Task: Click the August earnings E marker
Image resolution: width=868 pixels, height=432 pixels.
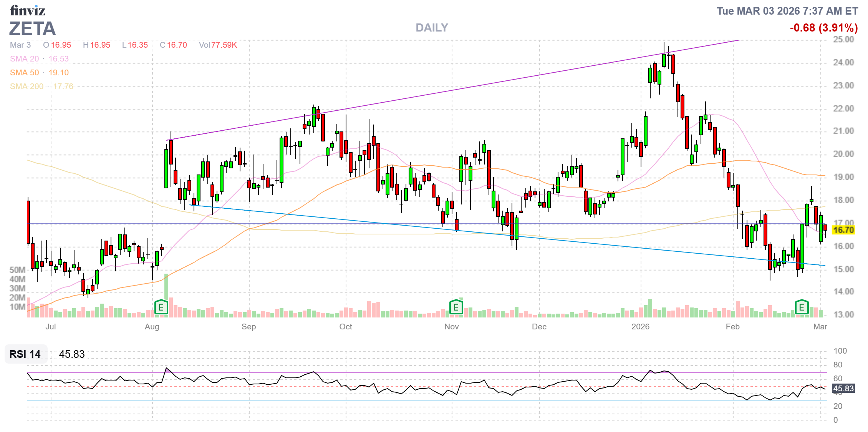Action: (x=161, y=307)
